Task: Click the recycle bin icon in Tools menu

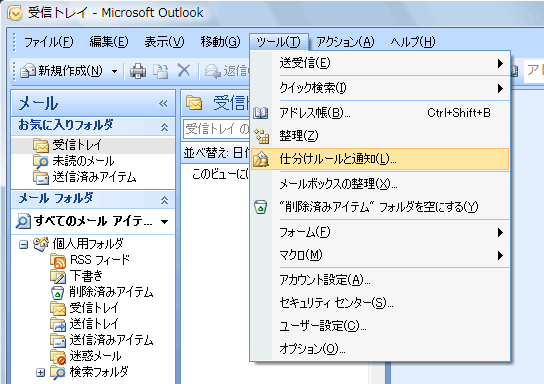Action: pyautogui.click(x=261, y=207)
